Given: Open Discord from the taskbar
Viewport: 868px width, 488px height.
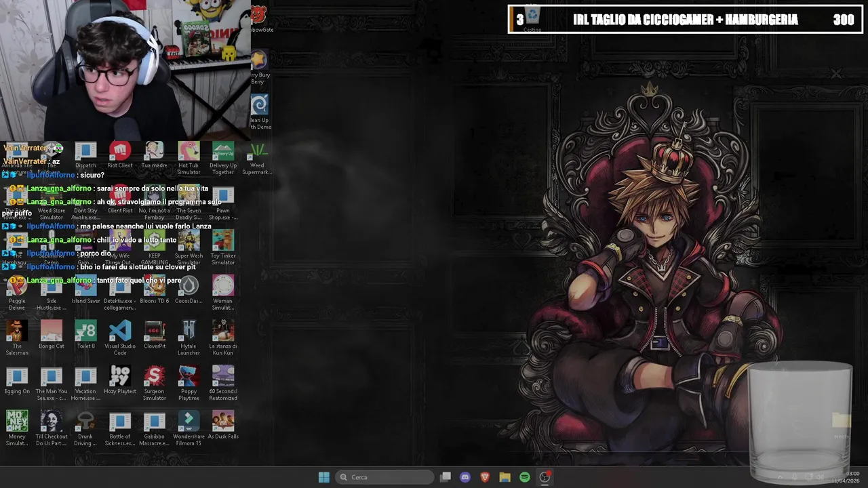Looking at the screenshot, I should (465, 477).
